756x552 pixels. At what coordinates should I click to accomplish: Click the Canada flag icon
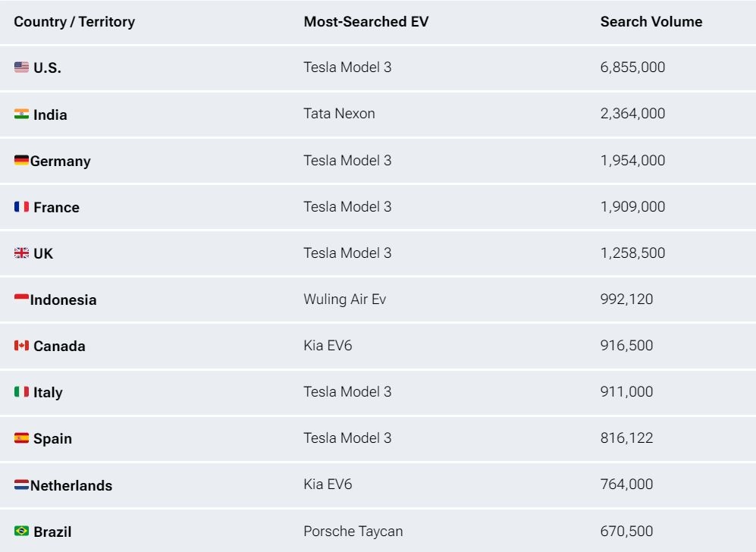coord(22,345)
